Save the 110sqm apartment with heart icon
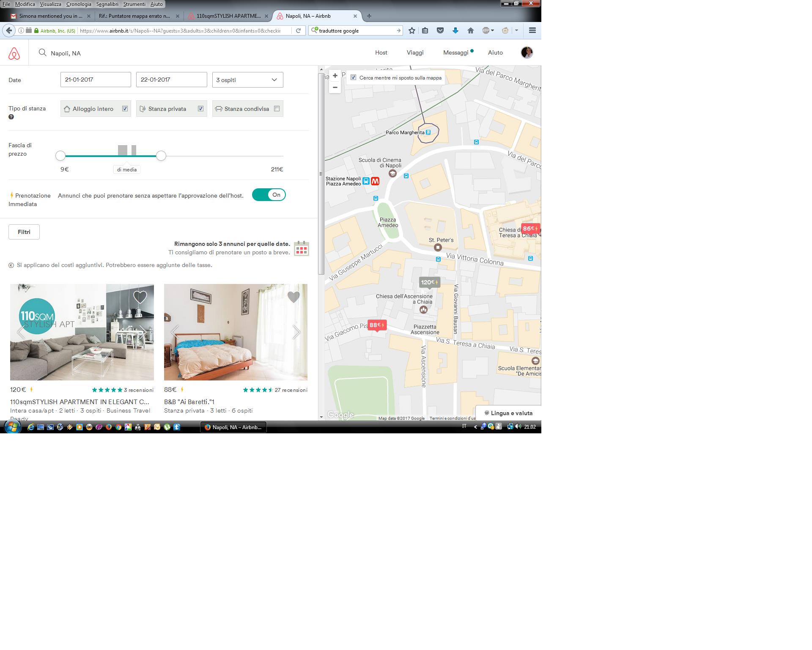The image size is (812, 650). pyautogui.click(x=140, y=297)
